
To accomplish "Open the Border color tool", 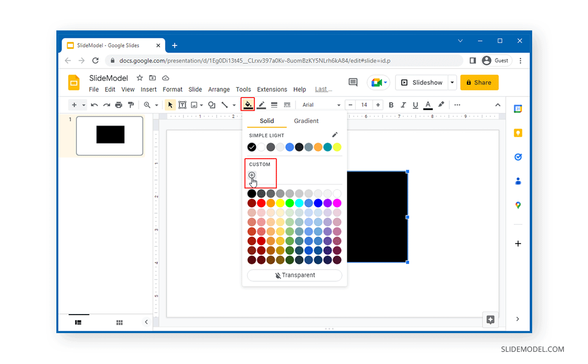I will (261, 104).
